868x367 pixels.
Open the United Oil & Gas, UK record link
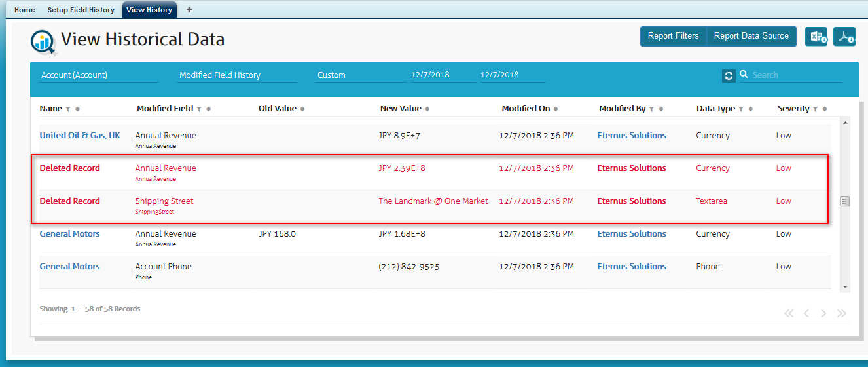pos(80,136)
